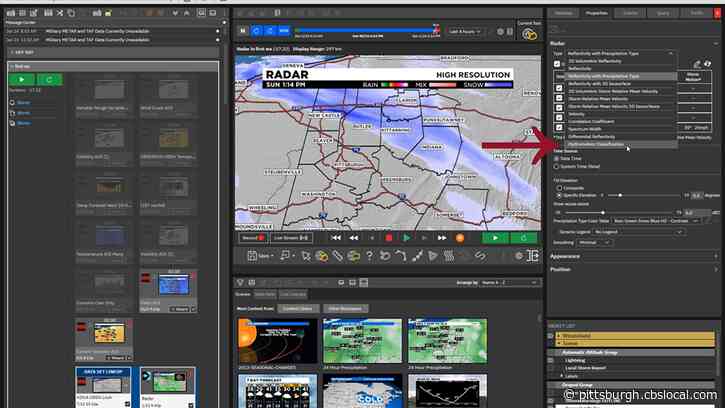Select the System Time radio button
This screenshot has height=408, width=725.
coord(557,167)
